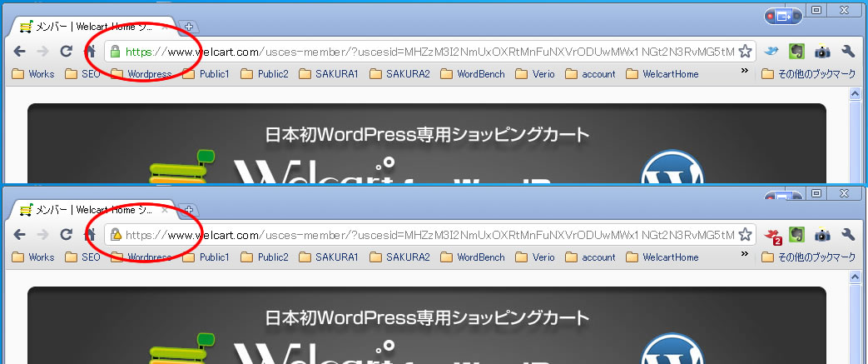The width and height of the screenshot is (868, 364).
Task: Open Public1 bookmark folder in green-padlock window
Action: click(x=206, y=73)
